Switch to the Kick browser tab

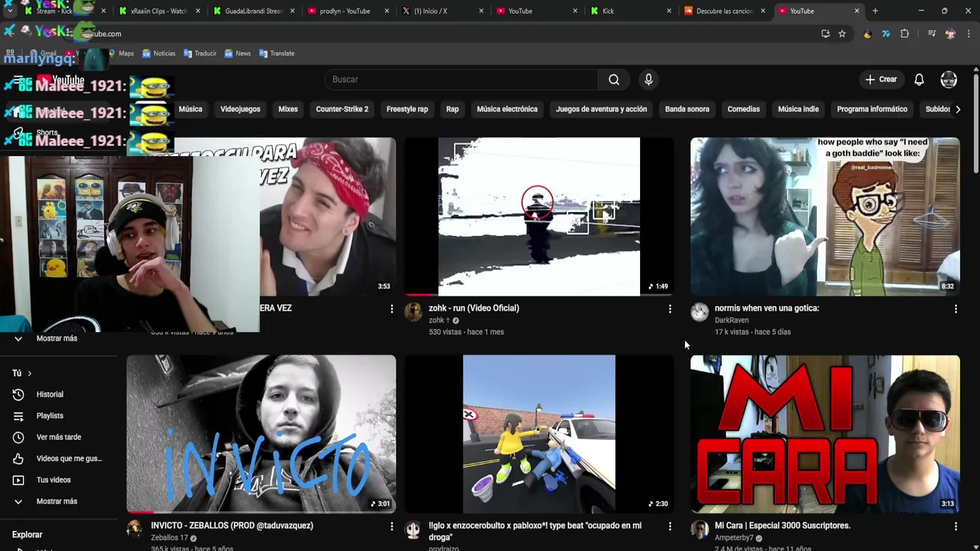pos(628,11)
